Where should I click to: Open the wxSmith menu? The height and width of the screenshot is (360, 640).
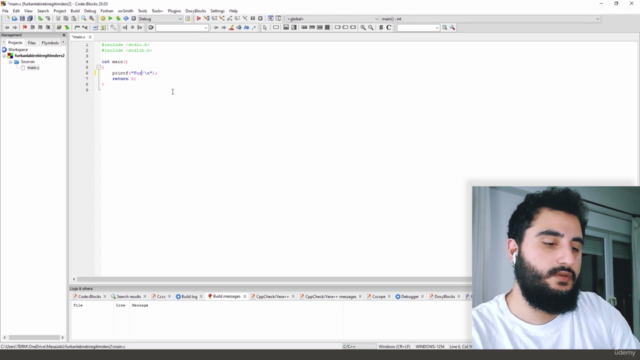click(125, 11)
